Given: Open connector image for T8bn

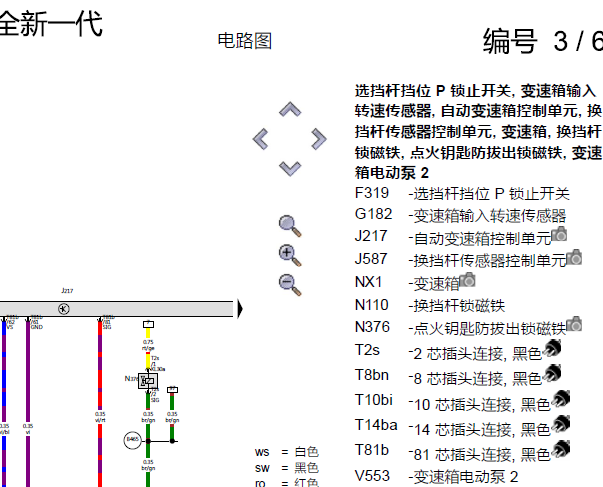Looking at the screenshot, I should [x=552, y=374].
